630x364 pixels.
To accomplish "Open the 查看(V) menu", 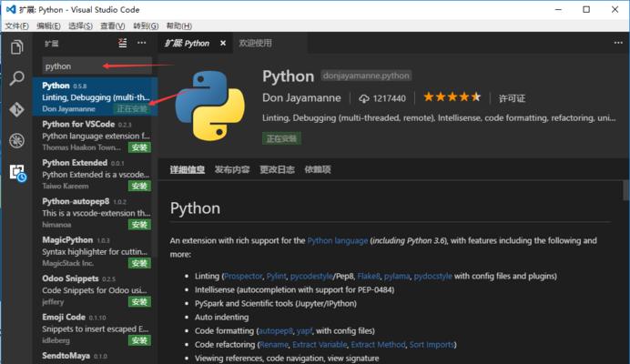I will click(113, 26).
